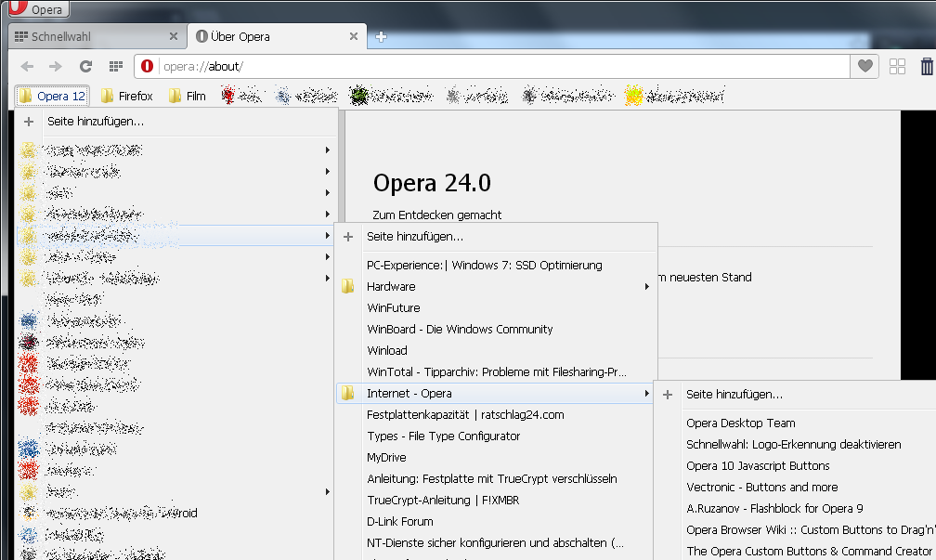Open Schnellwahl Logo-Erkennung deaktivieren bookmark
Viewport: 936px width, 560px height.
[x=796, y=445]
